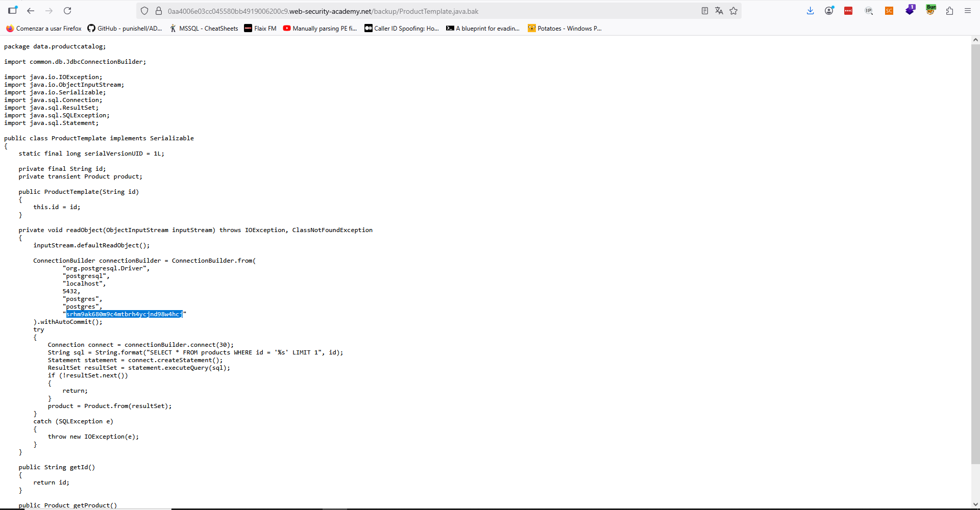Open the Burp extension icon

point(930,10)
